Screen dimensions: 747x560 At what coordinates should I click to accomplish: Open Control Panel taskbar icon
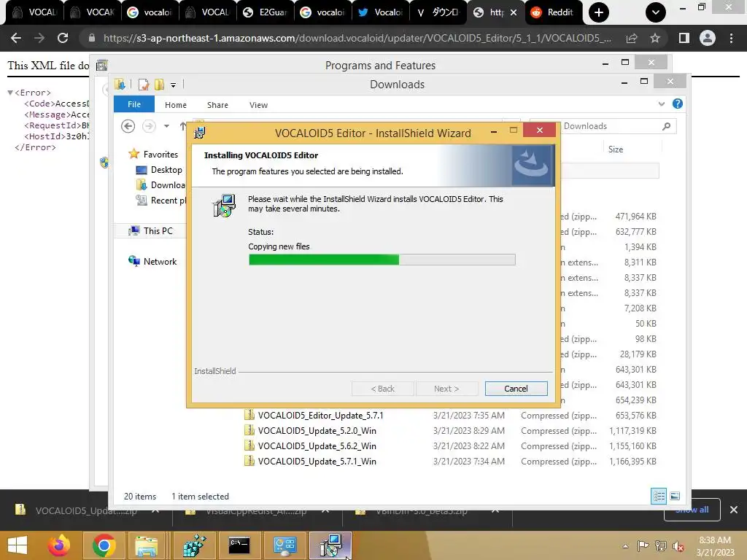[x=285, y=545]
